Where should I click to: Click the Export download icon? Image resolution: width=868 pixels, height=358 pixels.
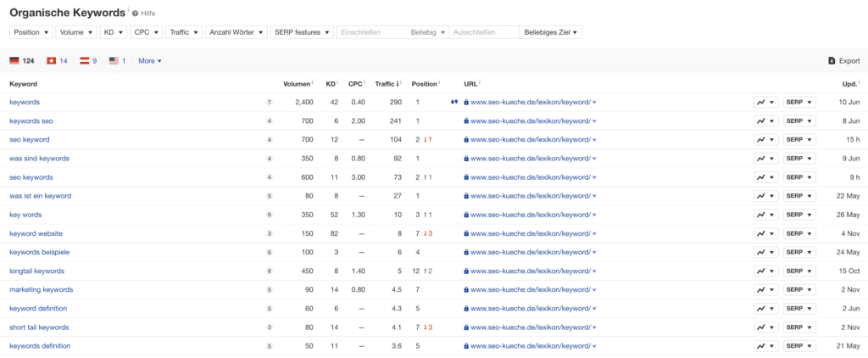tap(832, 61)
